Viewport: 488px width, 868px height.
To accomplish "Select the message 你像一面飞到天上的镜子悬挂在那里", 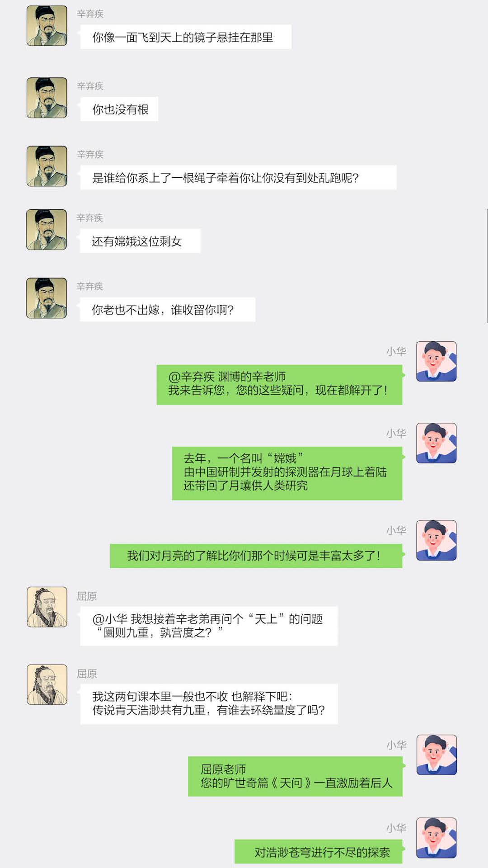I will [186, 37].
